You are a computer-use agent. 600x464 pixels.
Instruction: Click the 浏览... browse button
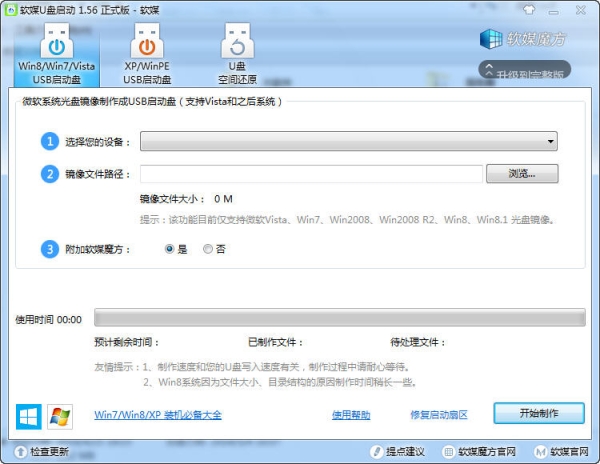point(522,174)
